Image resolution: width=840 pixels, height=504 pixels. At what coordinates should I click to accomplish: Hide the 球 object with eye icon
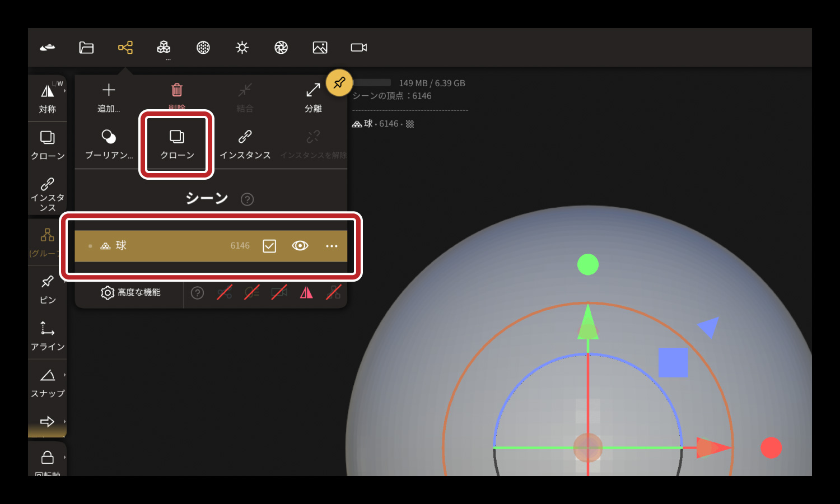coord(300,246)
